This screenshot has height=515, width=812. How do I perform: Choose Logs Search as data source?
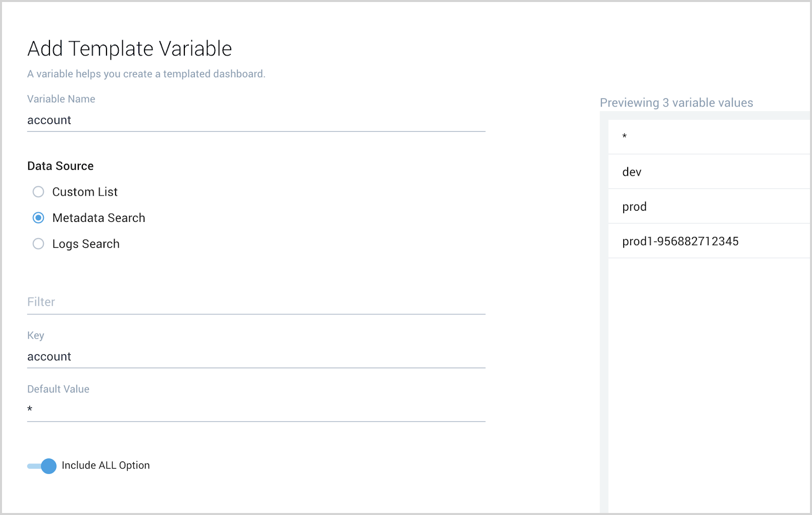click(38, 244)
